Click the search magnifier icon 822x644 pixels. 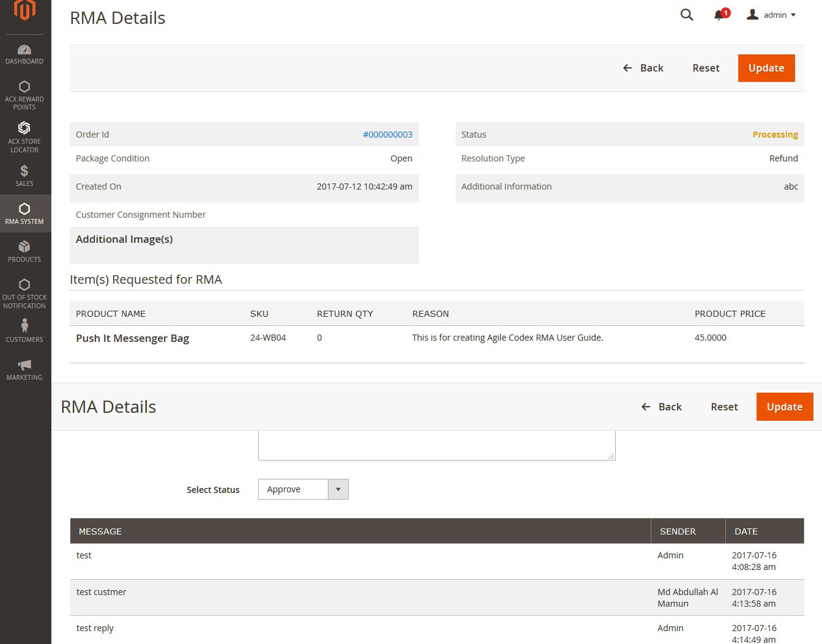(686, 15)
